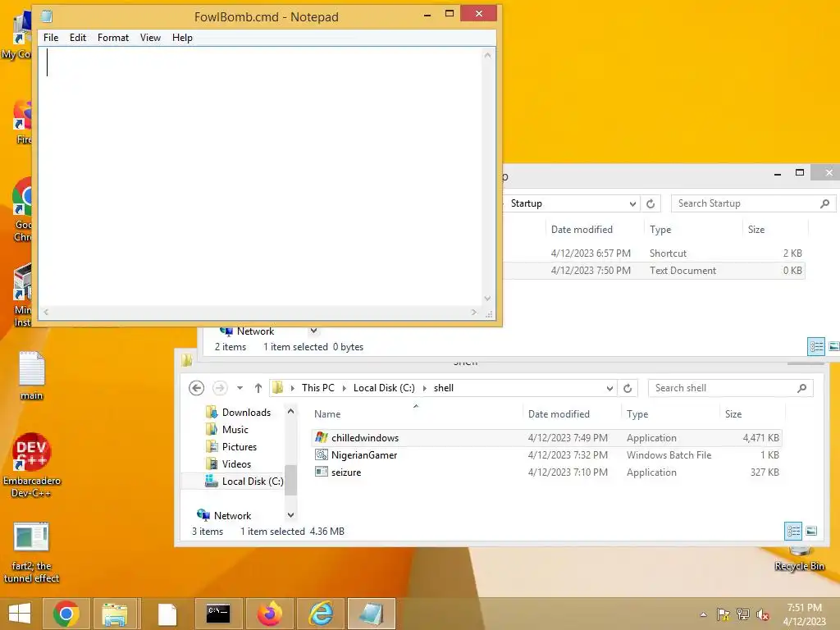
Task: Click Notepad horizontal scrollbar right arrow
Action: tap(473, 312)
